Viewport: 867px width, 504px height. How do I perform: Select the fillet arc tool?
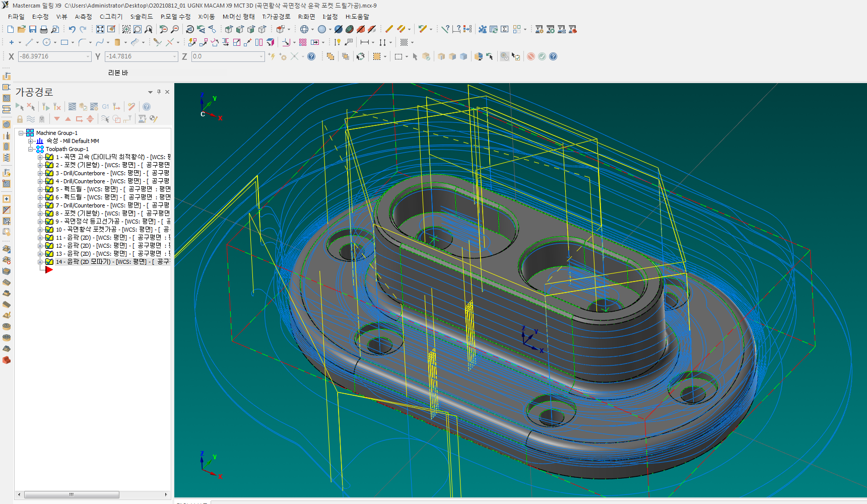[82, 42]
